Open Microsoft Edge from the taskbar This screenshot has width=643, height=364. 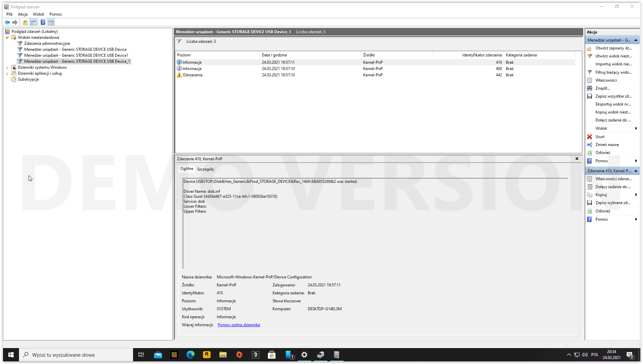[x=190, y=355]
